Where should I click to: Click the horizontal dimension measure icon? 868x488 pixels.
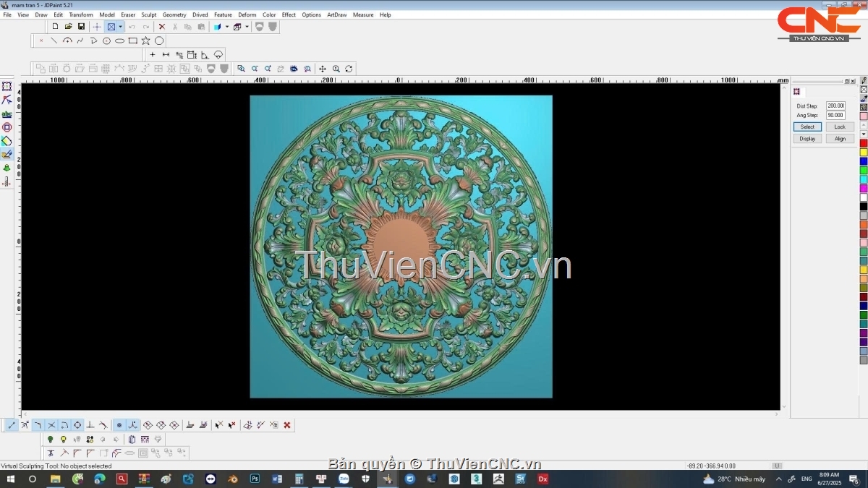tap(166, 54)
